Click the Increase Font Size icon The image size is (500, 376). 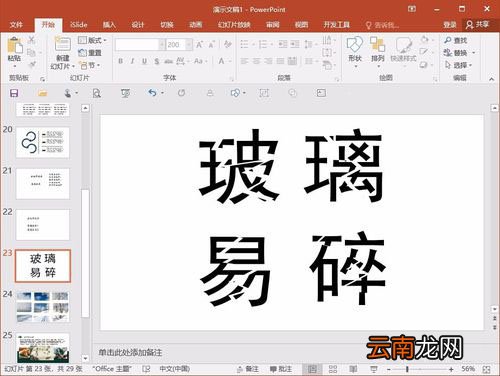tap(199, 44)
